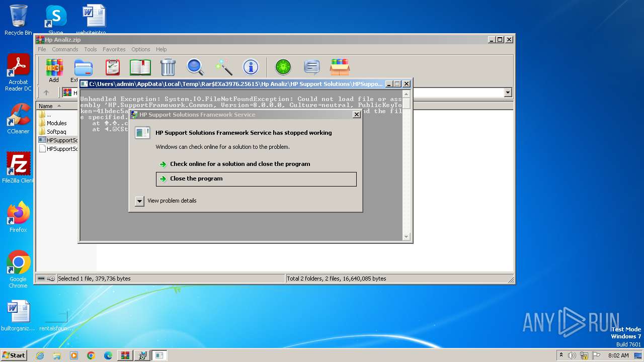
Task: Click the volume speaker icon in system tray
Action: pos(572,355)
